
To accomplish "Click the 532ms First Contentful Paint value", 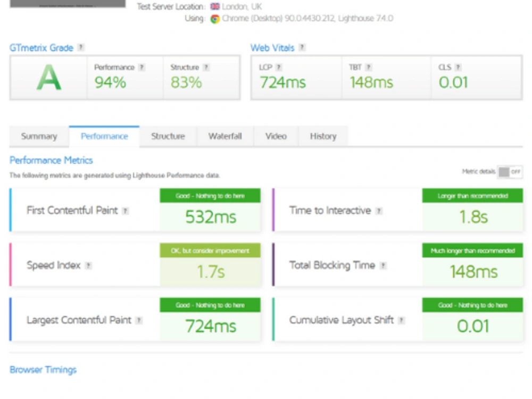I will click(210, 217).
